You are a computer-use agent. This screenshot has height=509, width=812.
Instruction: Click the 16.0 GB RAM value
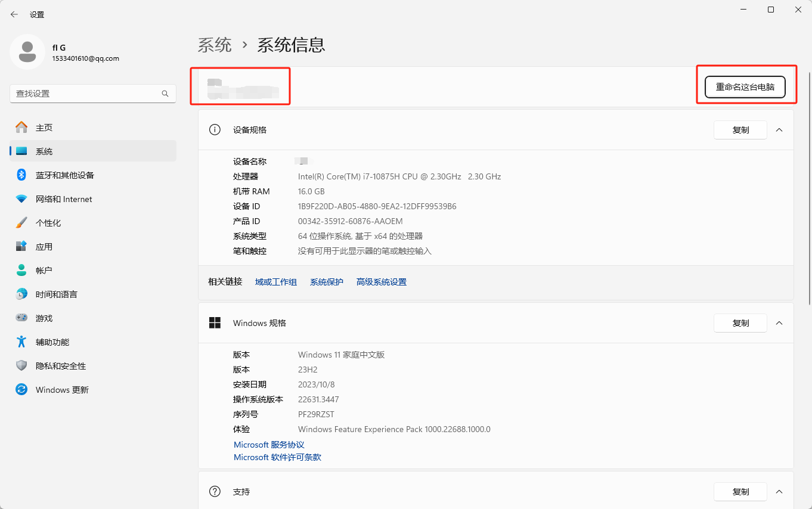tap(311, 191)
